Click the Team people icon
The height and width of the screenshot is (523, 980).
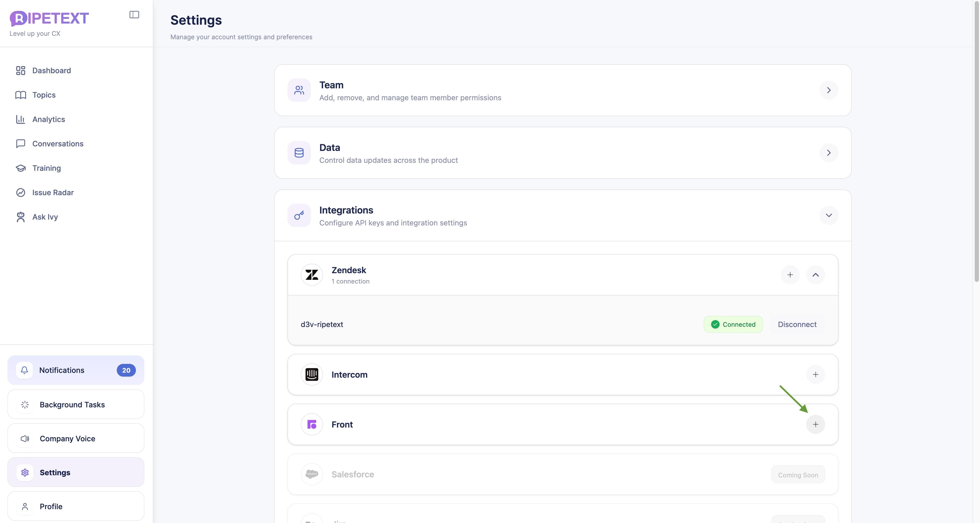[299, 90]
